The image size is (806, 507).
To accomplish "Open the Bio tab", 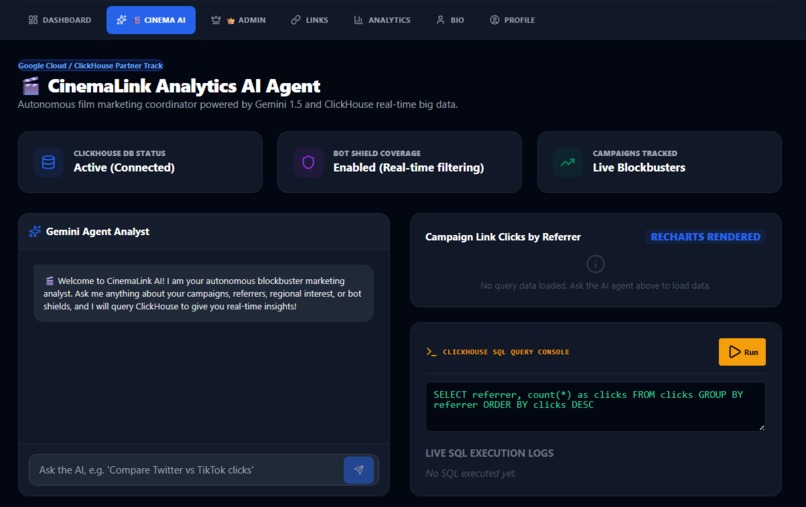I will tap(450, 20).
